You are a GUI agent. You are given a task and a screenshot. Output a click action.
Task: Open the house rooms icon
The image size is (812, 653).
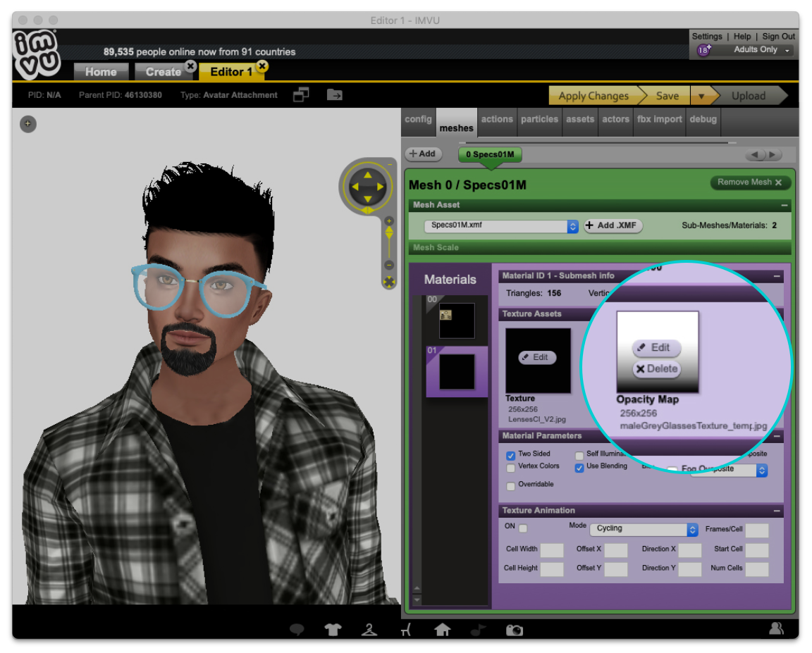click(442, 630)
